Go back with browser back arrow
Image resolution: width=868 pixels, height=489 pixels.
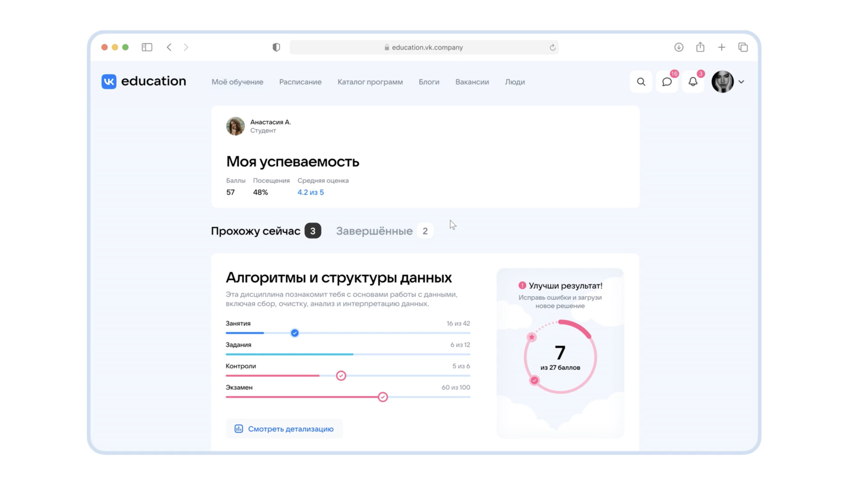coord(169,47)
